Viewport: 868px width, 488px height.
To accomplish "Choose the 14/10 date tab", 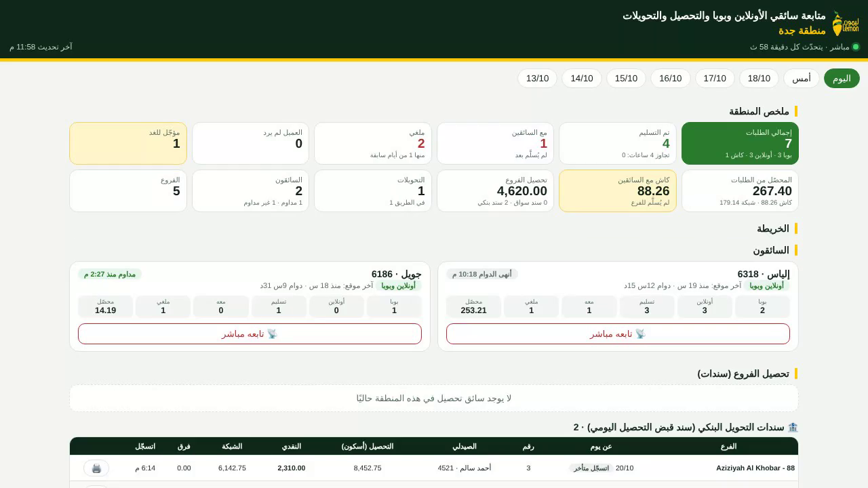I will coord(582,79).
